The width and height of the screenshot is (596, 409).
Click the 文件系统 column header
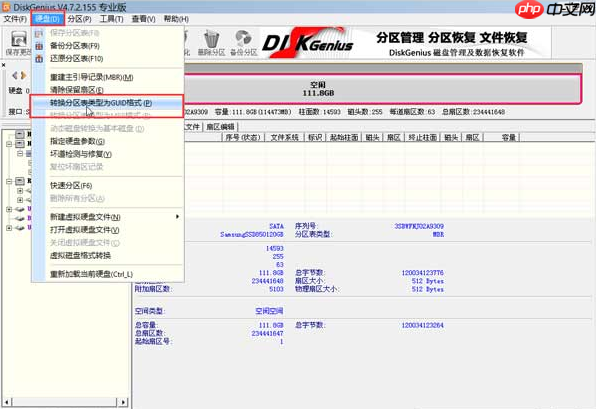pyautogui.click(x=284, y=137)
